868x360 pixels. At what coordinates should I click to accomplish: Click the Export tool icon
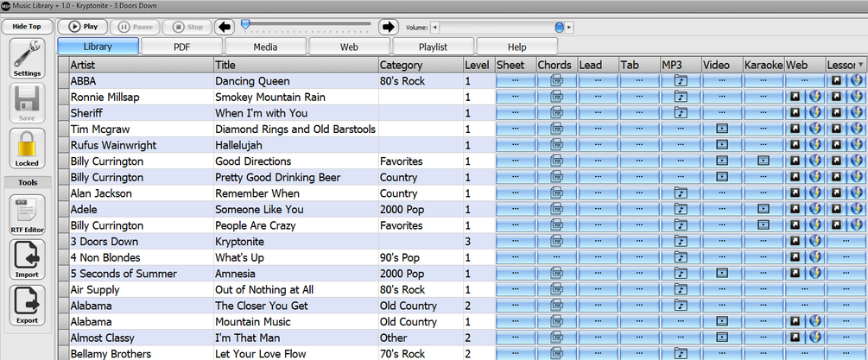pyautogui.click(x=27, y=306)
